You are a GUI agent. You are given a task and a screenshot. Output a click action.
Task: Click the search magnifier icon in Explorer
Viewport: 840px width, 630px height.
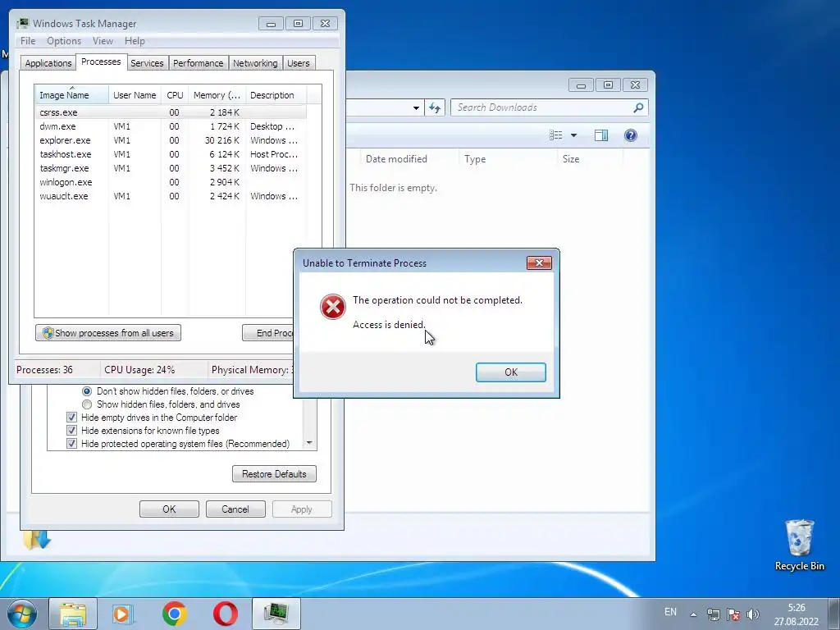pos(638,107)
